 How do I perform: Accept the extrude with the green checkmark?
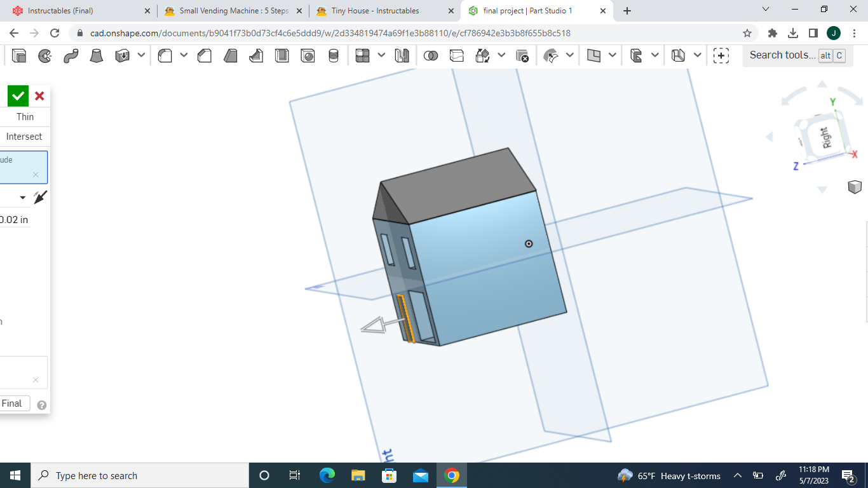coord(17,95)
